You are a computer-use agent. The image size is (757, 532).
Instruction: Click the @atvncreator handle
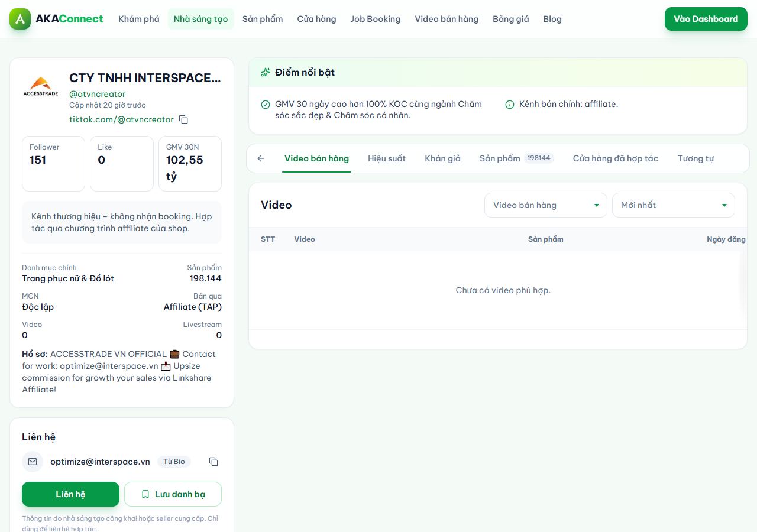pyautogui.click(x=98, y=94)
